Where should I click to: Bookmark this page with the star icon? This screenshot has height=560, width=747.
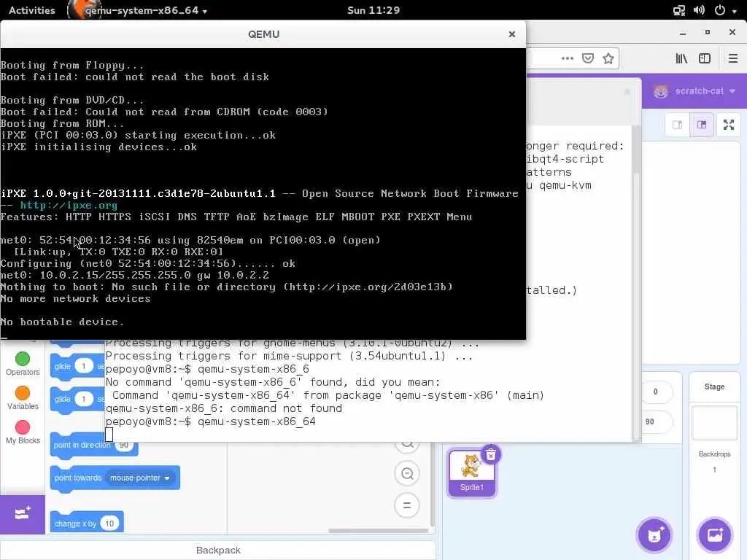coord(608,58)
